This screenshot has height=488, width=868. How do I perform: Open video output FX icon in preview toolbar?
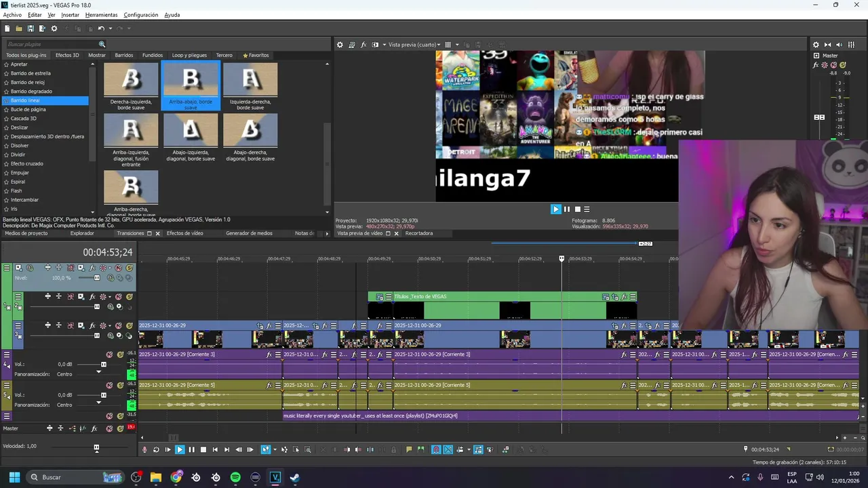[363, 45]
